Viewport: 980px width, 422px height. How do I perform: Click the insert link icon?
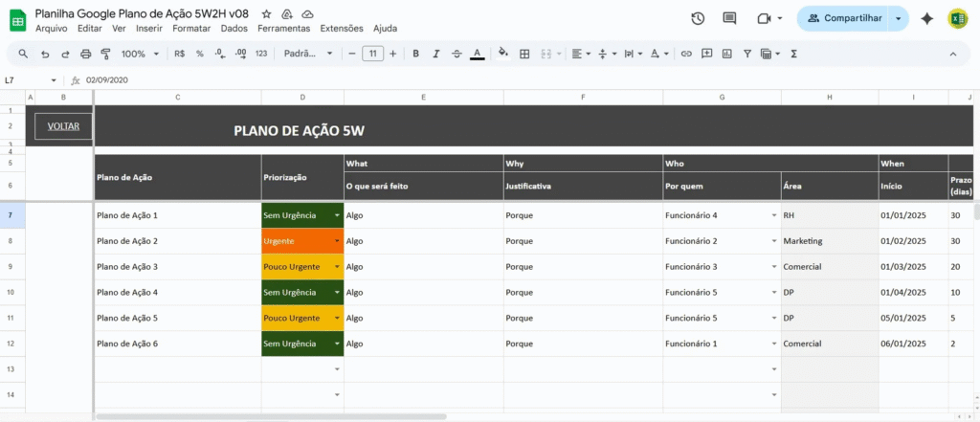[685, 54]
